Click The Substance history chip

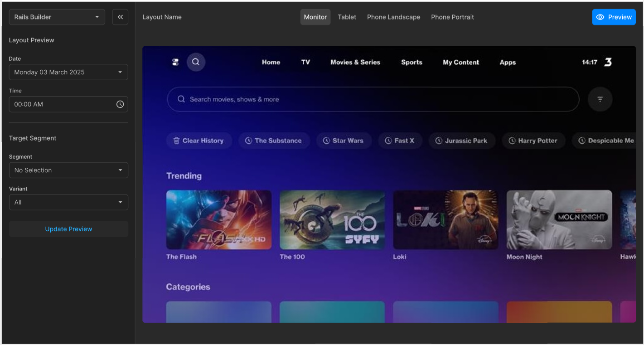pos(274,141)
